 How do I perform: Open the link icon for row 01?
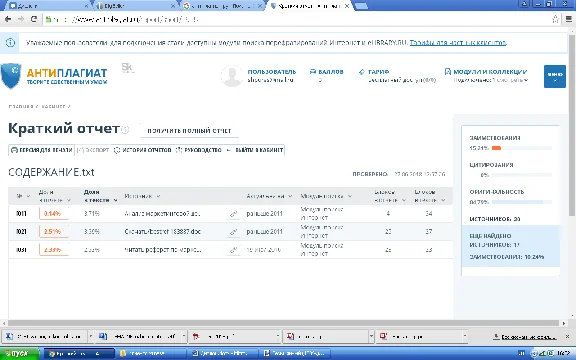pos(233,214)
